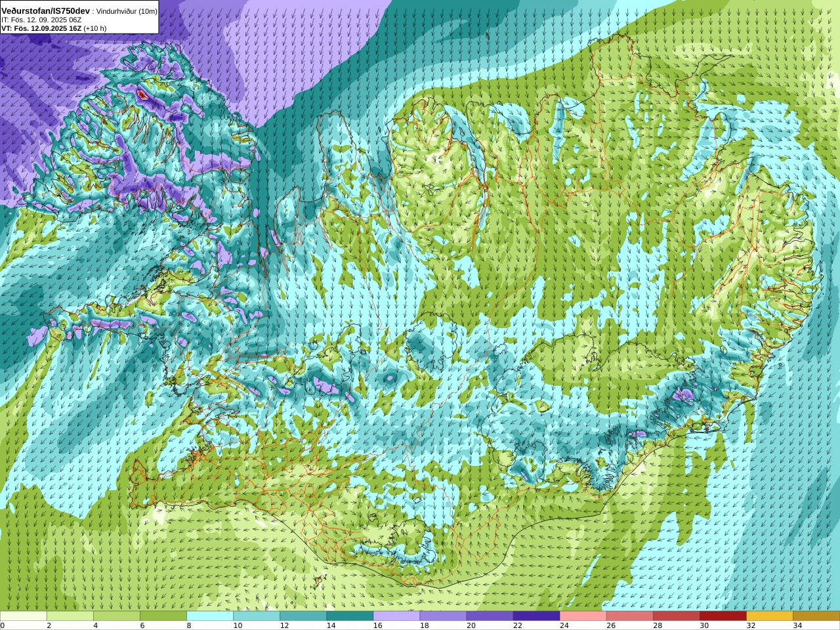Click the Veðurstofan/IS750dev title text
This screenshot has width=840, height=630.
[45, 11]
